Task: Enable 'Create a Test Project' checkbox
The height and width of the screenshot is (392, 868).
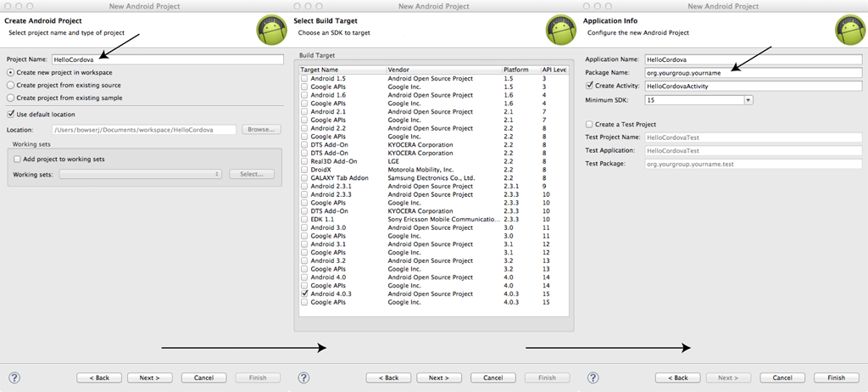Action: click(x=590, y=124)
